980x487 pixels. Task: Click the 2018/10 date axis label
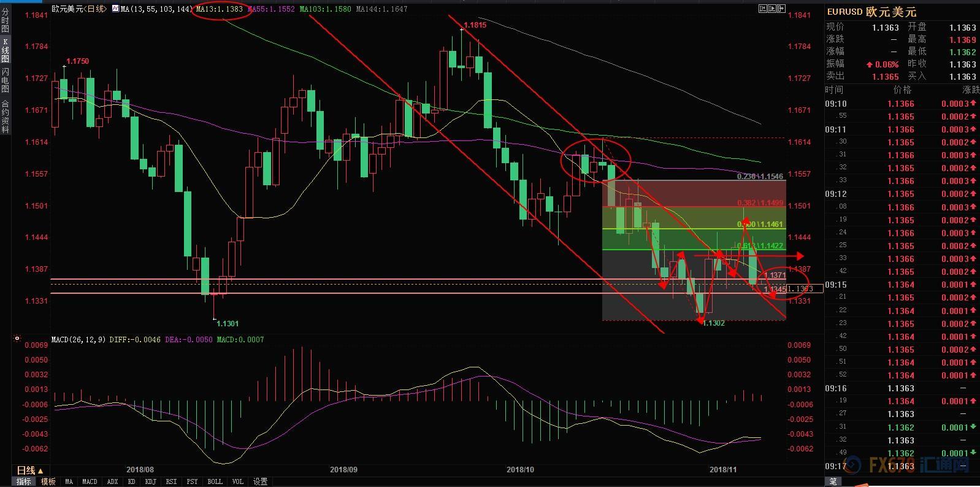(x=520, y=470)
